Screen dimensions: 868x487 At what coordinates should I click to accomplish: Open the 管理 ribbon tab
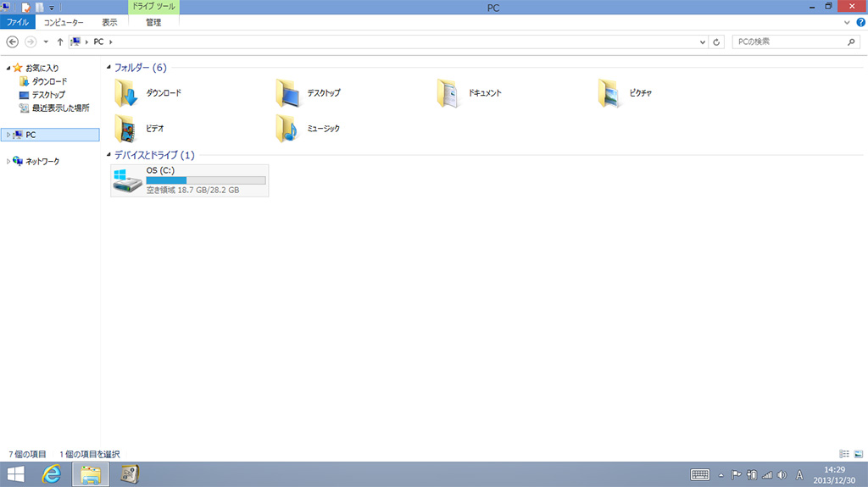[153, 22]
